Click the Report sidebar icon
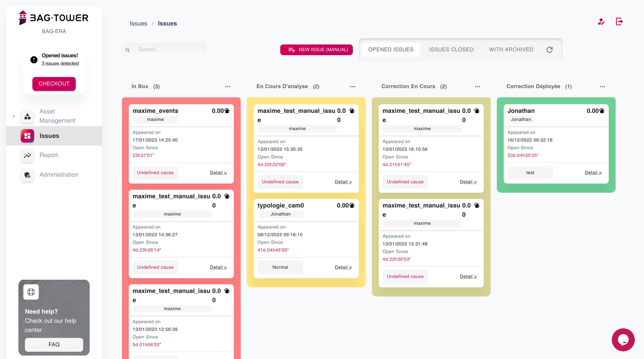The width and height of the screenshot is (644, 359). tap(27, 155)
